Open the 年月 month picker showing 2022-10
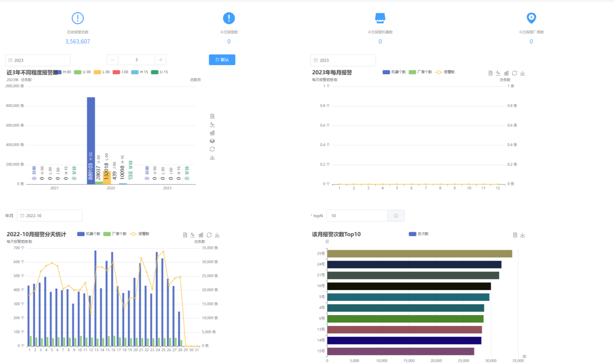Viewport: 614px width, 364px height. [49, 216]
